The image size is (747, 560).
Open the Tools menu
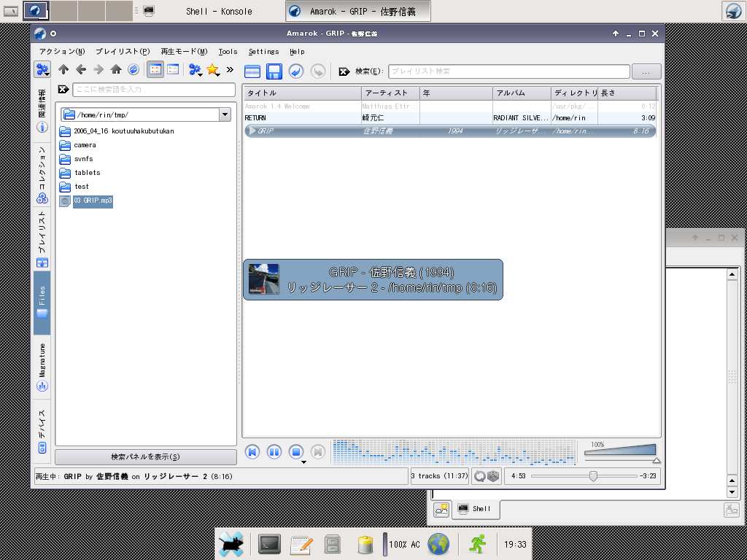pyautogui.click(x=228, y=52)
